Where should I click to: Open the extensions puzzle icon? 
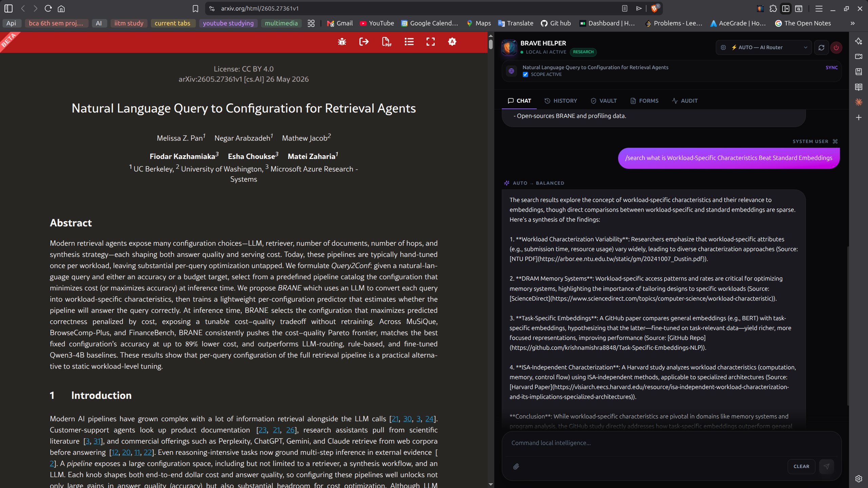click(x=773, y=8)
